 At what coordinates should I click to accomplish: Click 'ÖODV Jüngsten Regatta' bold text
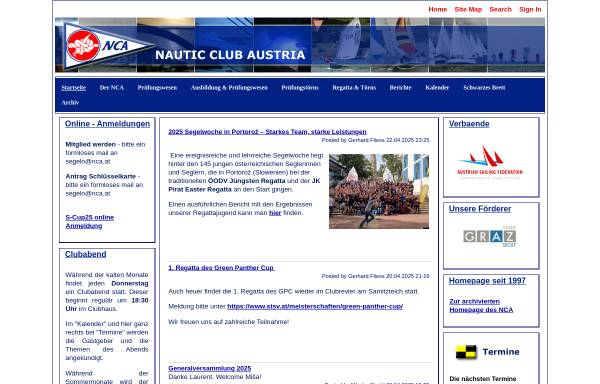click(x=246, y=181)
